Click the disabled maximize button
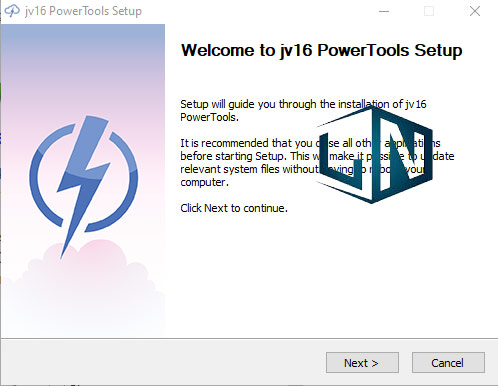Screen dimensions: 498x386 [x=429, y=11]
